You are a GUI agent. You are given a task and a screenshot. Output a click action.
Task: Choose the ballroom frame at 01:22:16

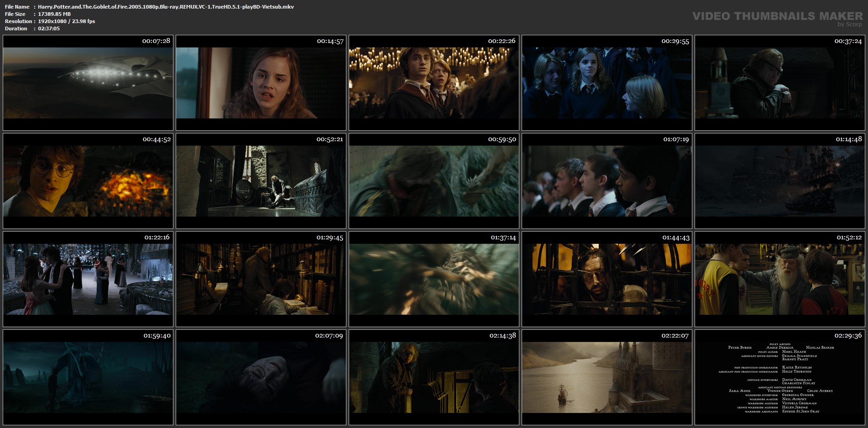pyautogui.click(x=88, y=279)
